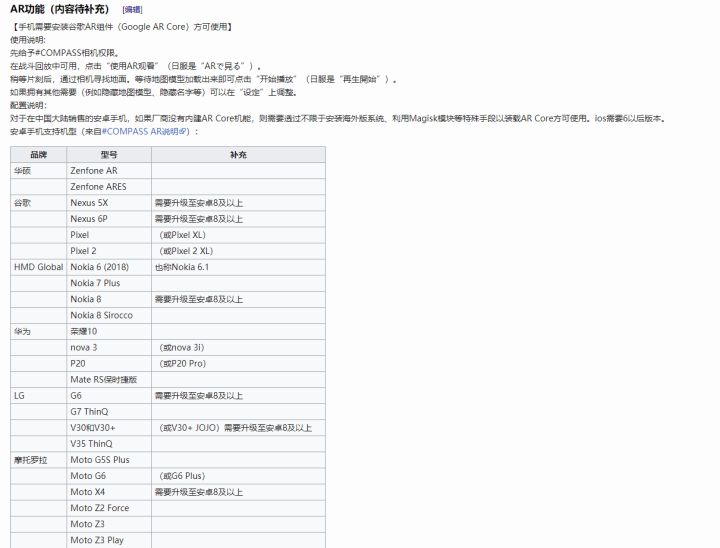
Task: Open the #COMPASS AR说明 external link
Action: click(143, 131)
